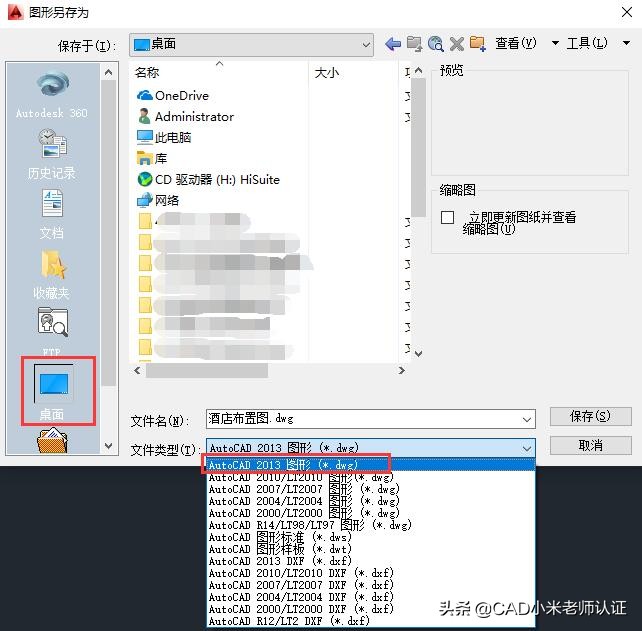Select OneDrive in file list

pyautogui.click(x=172, y=95)
